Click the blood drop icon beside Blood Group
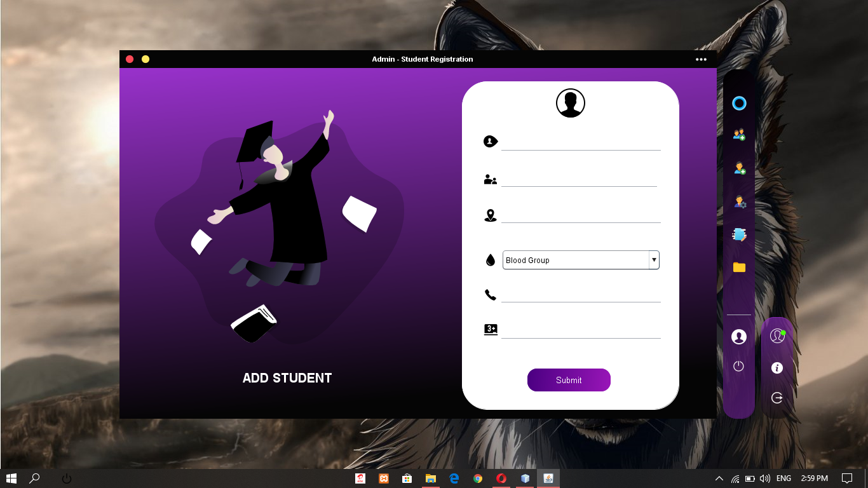This screenshot has width=868, height=488. click(x=489, y=259)
